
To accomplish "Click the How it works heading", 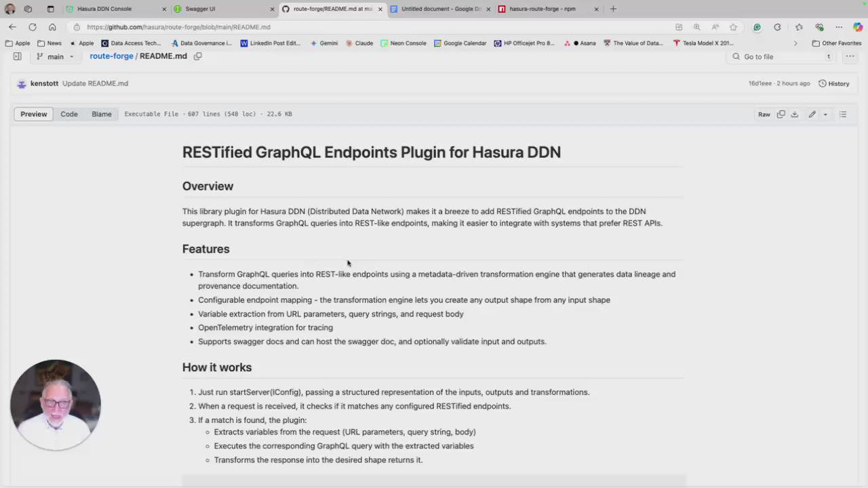I will (x=217, y=367).
